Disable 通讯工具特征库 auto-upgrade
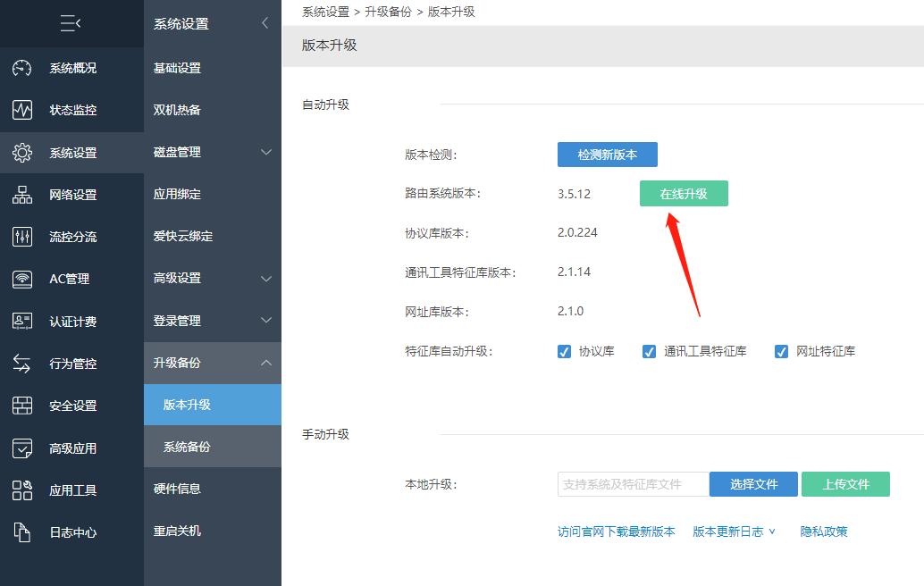924x586 pixels. pos(649,351)
